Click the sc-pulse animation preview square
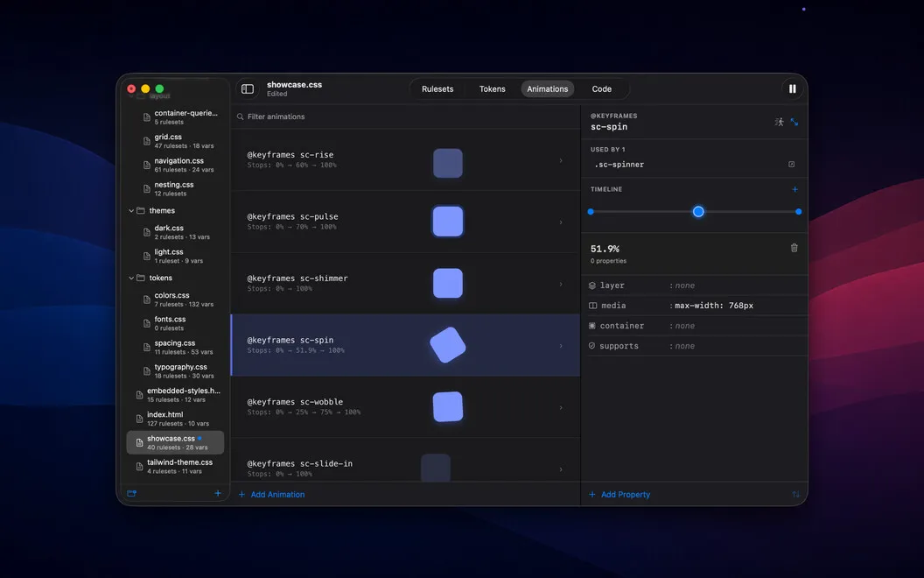This screenshot has height=578, width=924. (448, 222)
